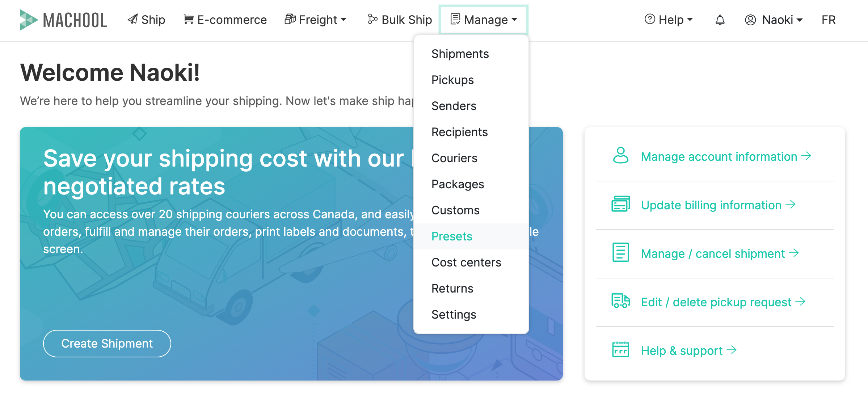Screen dimensions: 868x399
Task: Click the calendar icon beside Help & support
Action: click(620, 349)
